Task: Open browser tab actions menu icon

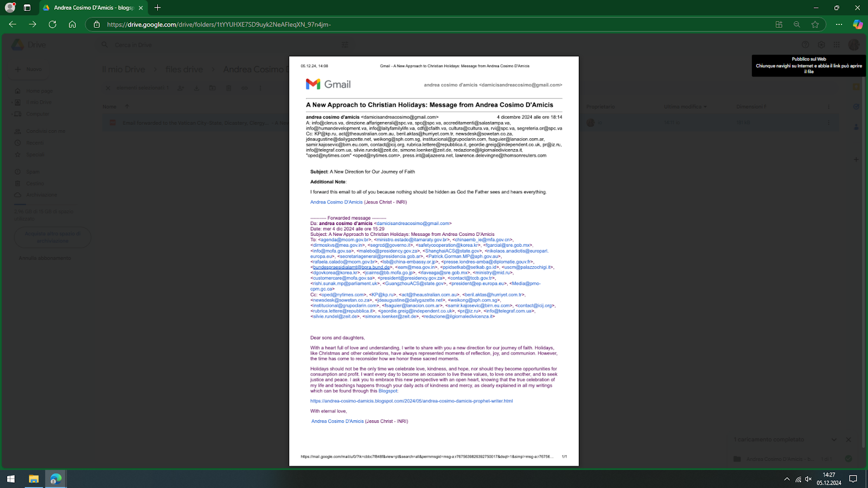Action: click(27, 8)
